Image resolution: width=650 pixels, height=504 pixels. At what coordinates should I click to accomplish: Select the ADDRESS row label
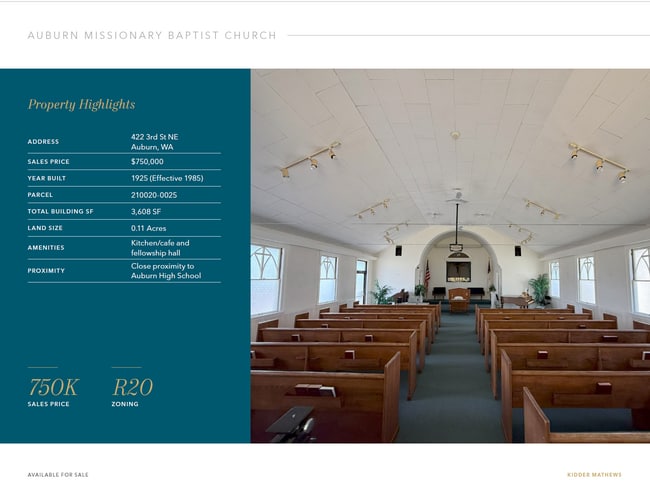coord(43,142)
